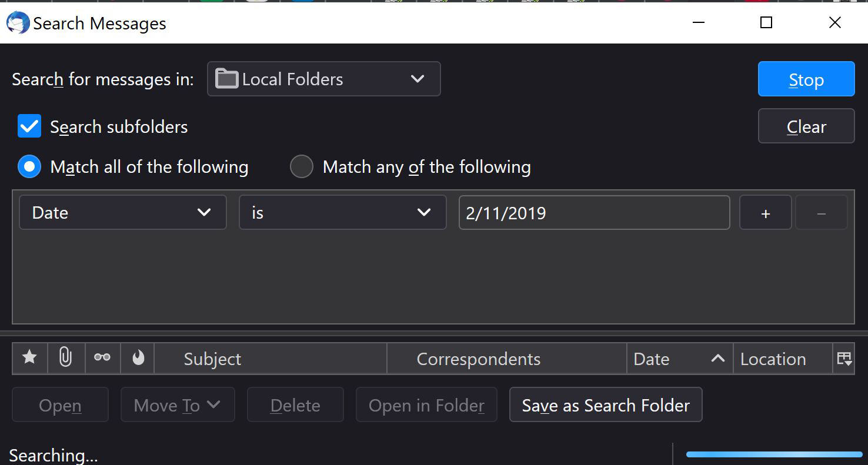This screenshot has width=868, height=465.
Task: Open the Local Folders dropdown
Action: 323,79
